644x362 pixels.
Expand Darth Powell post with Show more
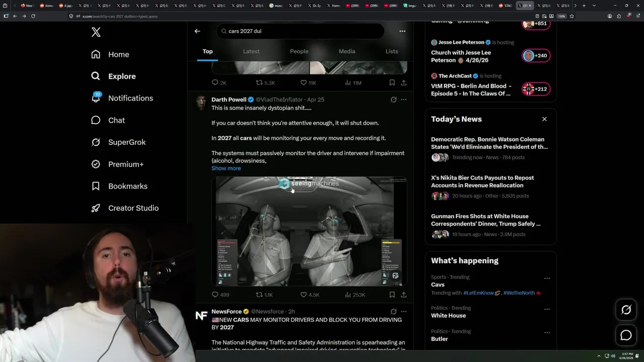[x=226, y=168]
